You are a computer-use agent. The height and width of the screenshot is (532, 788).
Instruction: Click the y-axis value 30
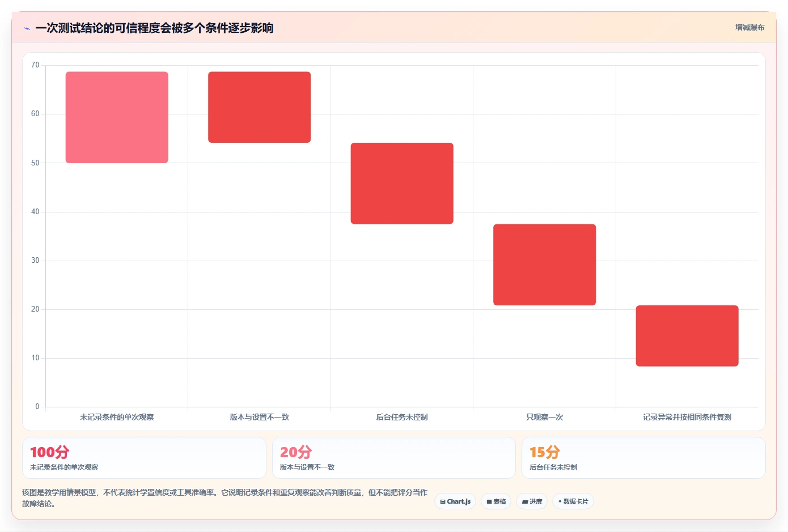point(35,261)
